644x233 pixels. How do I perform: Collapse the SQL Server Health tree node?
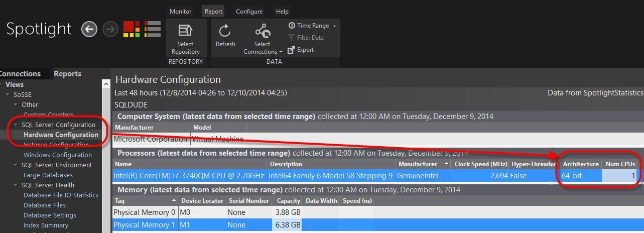click(x=16, y=185)
